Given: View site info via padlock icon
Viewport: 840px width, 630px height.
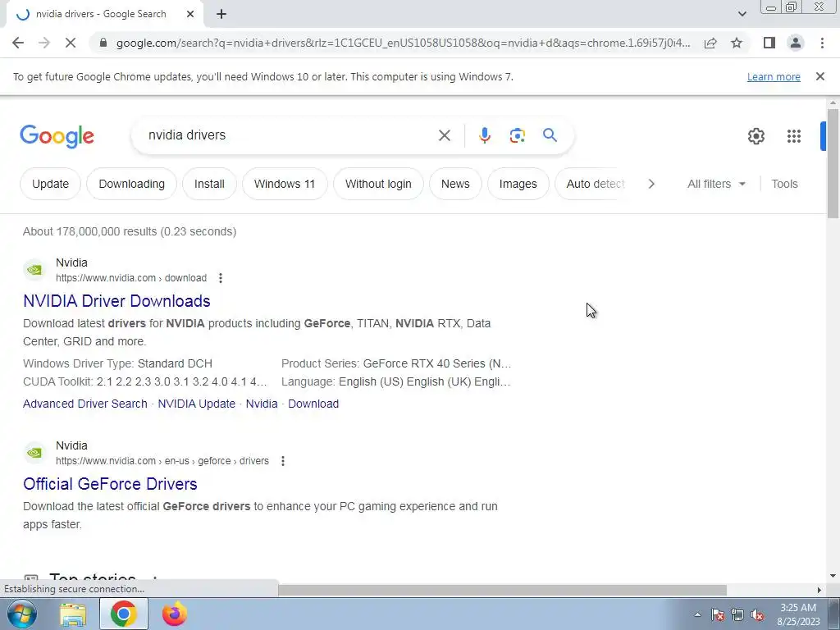Looking at the screenshot, I should click(103, 43).
